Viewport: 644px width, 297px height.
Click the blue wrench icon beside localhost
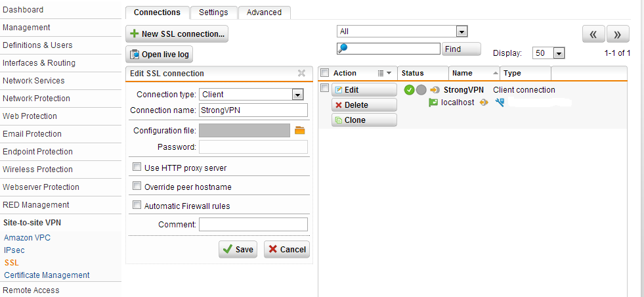[x=500, y=103]
